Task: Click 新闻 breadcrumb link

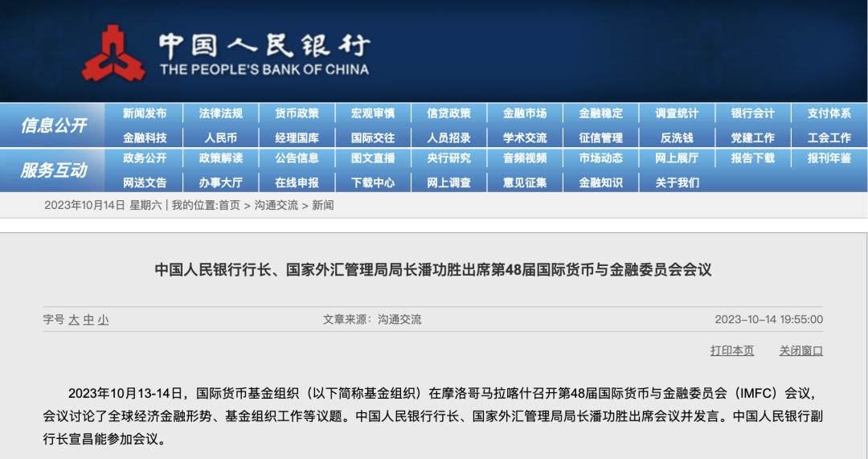Action: click(x=323, y=206)
